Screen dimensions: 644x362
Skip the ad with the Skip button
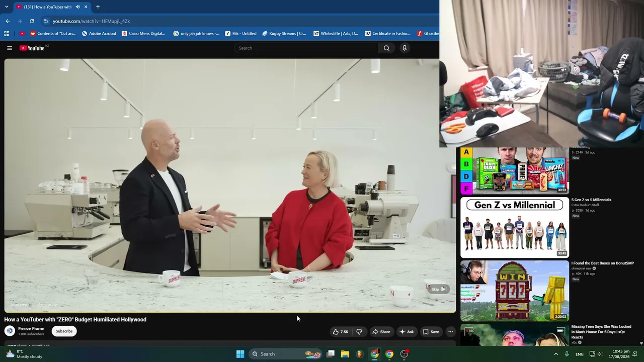point(439,289)
